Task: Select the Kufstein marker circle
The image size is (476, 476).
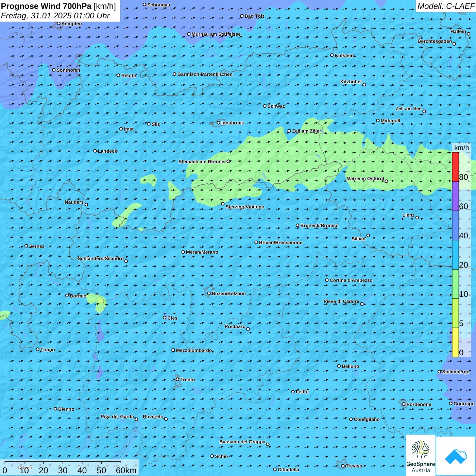Action: [332, 55]
